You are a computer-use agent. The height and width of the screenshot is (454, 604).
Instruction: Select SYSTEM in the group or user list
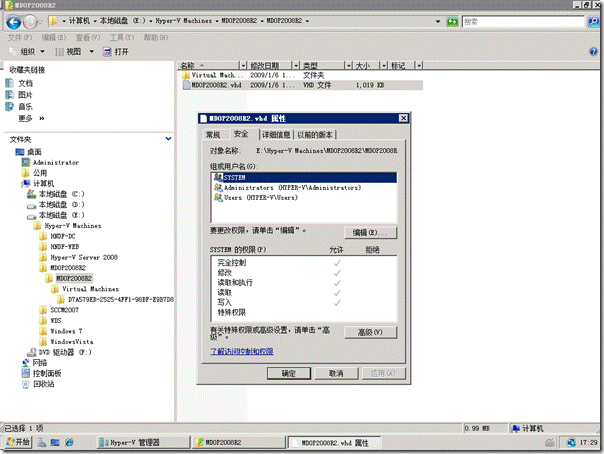tap(304, 178)
